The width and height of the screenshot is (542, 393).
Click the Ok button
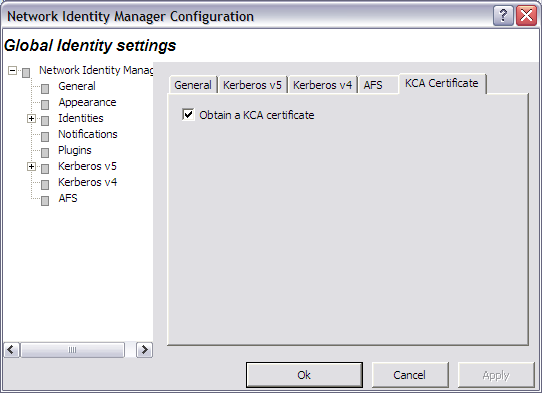pyautogui.click(x=304, y=375)
